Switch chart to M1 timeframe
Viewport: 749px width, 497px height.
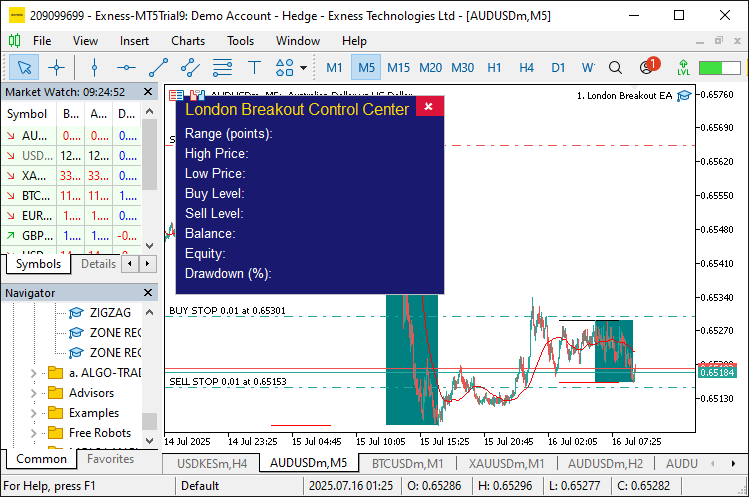click(334, 67)
